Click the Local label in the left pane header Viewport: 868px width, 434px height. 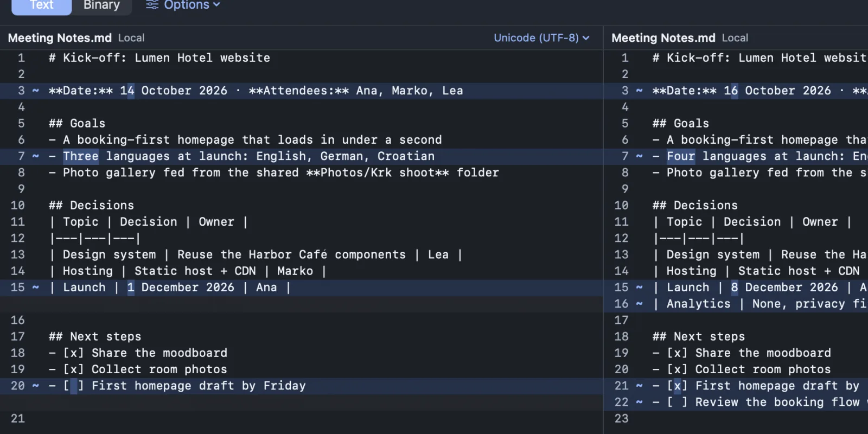pos(131,38)
